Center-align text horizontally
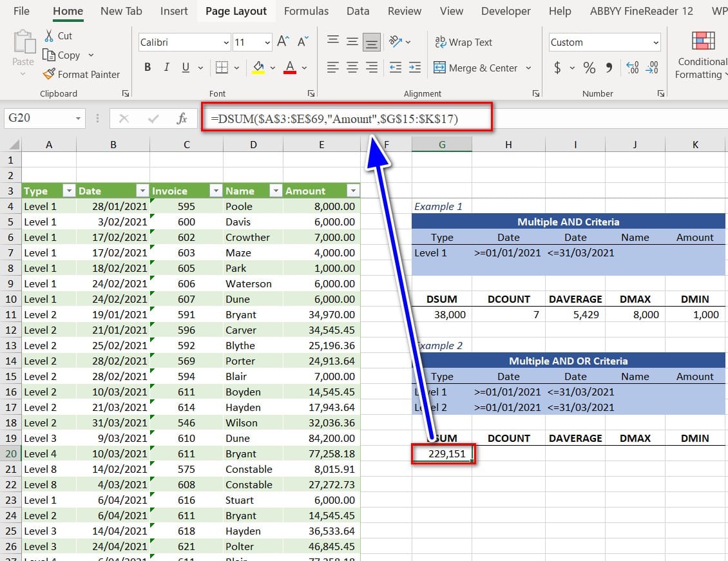The width and height of the screenshot is (728, 561). coord(352,68)
